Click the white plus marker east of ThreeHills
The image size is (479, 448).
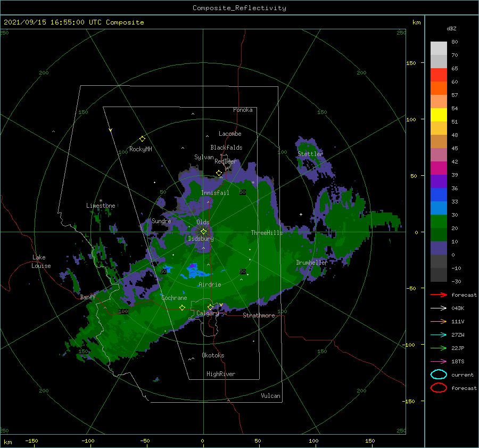tap(301, 214)
